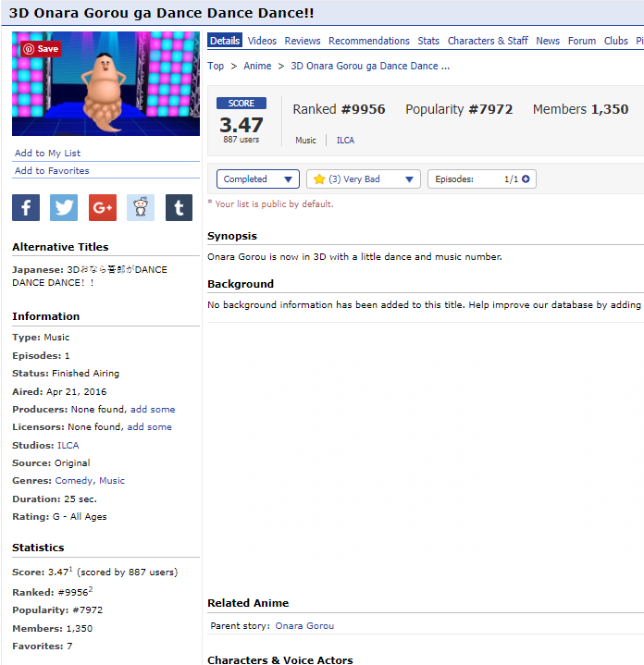View the Stats tab

(x=428, y=41)
